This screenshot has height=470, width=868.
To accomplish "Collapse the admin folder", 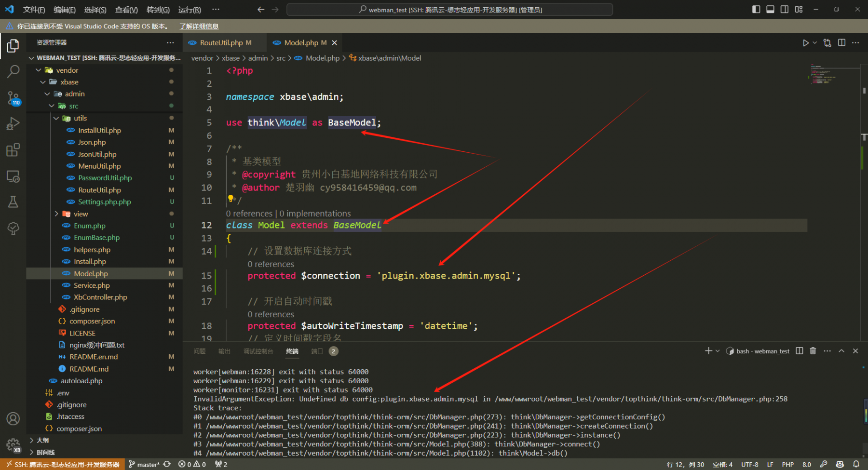I will click(47, 94).
